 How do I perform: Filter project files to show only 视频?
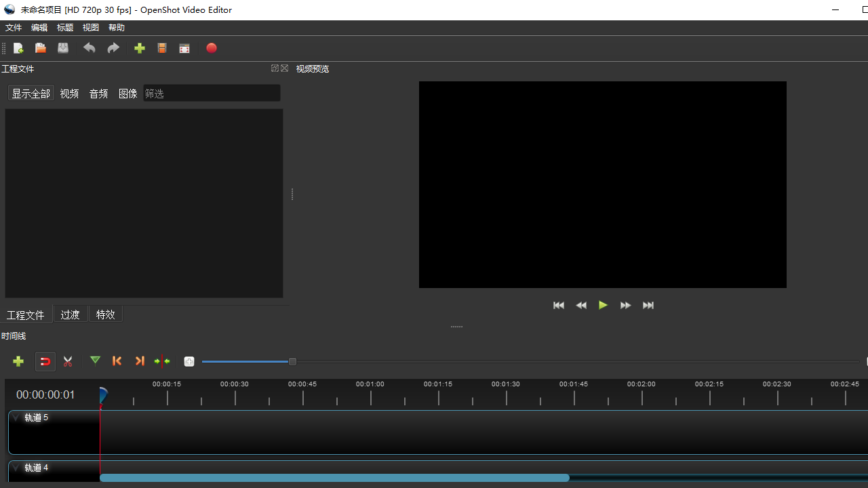[x=68, y=93]
